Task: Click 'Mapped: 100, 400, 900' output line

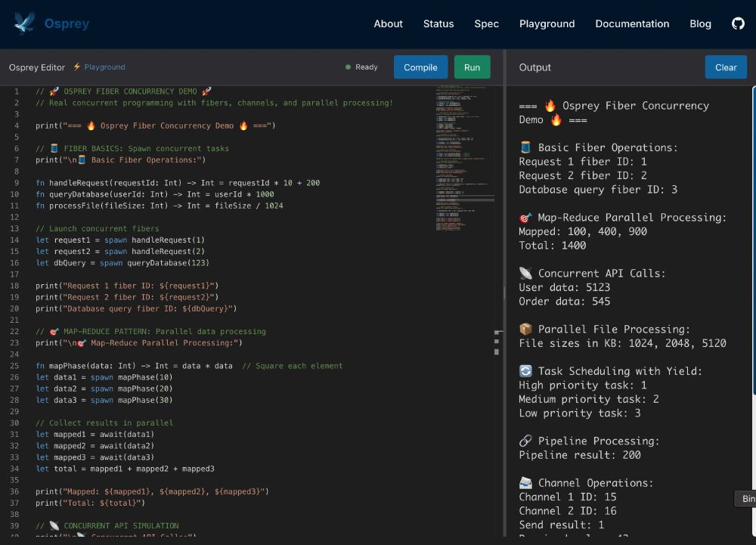Action: click(583, 231)
